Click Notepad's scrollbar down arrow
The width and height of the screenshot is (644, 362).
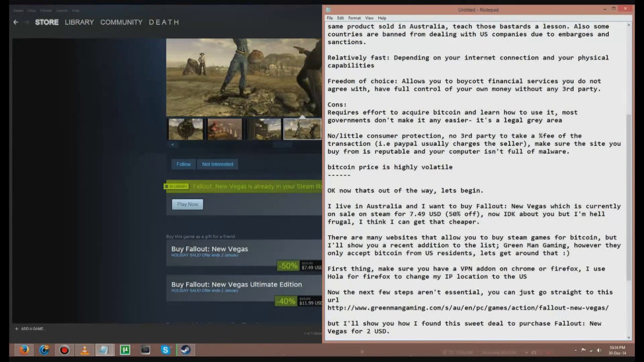[x=629, y=338]
